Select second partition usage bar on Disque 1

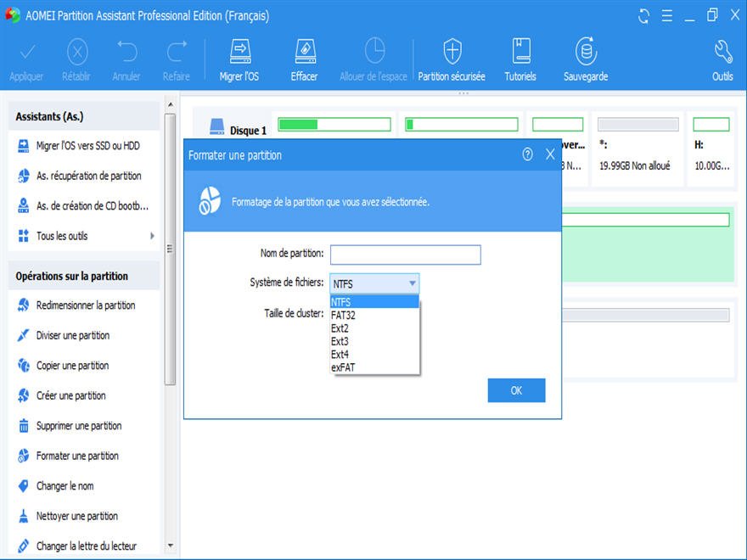click(x=461, y=125)
